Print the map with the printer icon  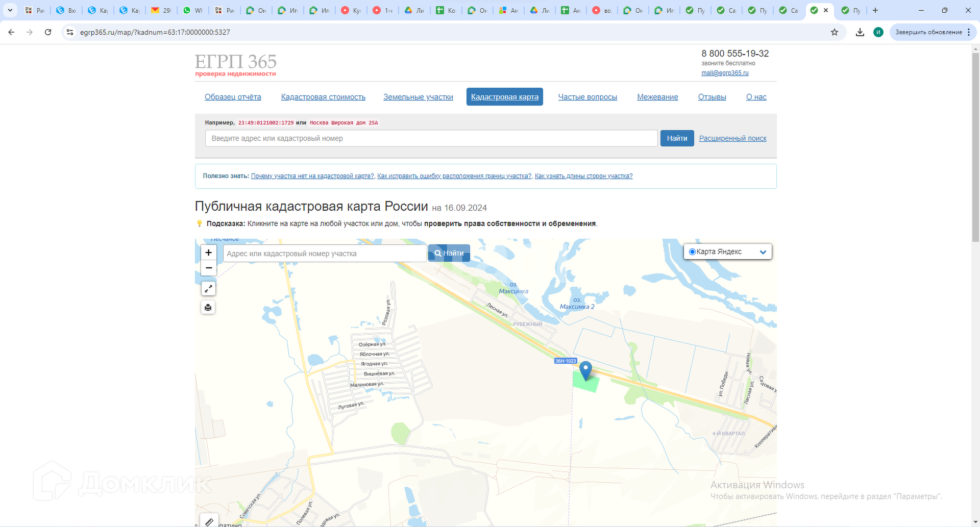point(208,307)
